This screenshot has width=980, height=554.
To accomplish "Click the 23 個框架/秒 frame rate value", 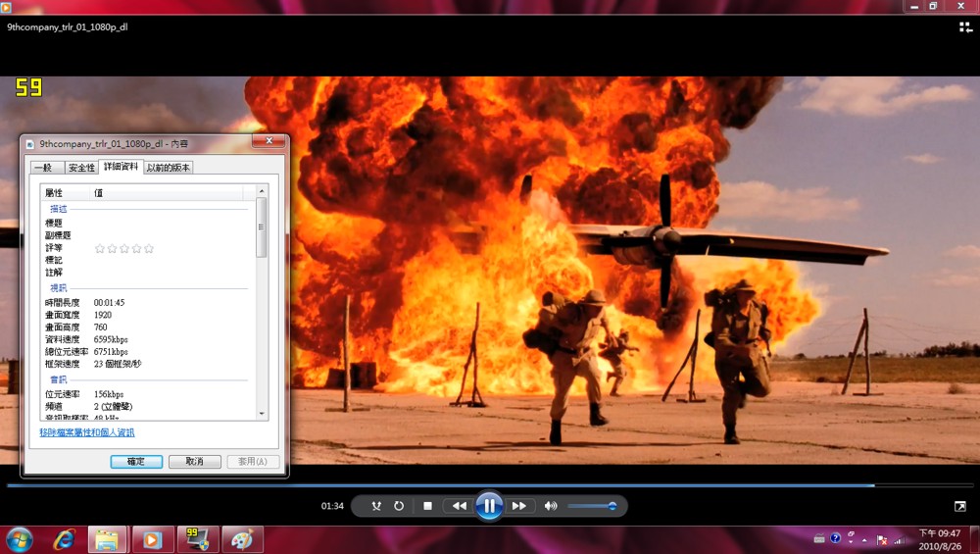I will point(118,364).
